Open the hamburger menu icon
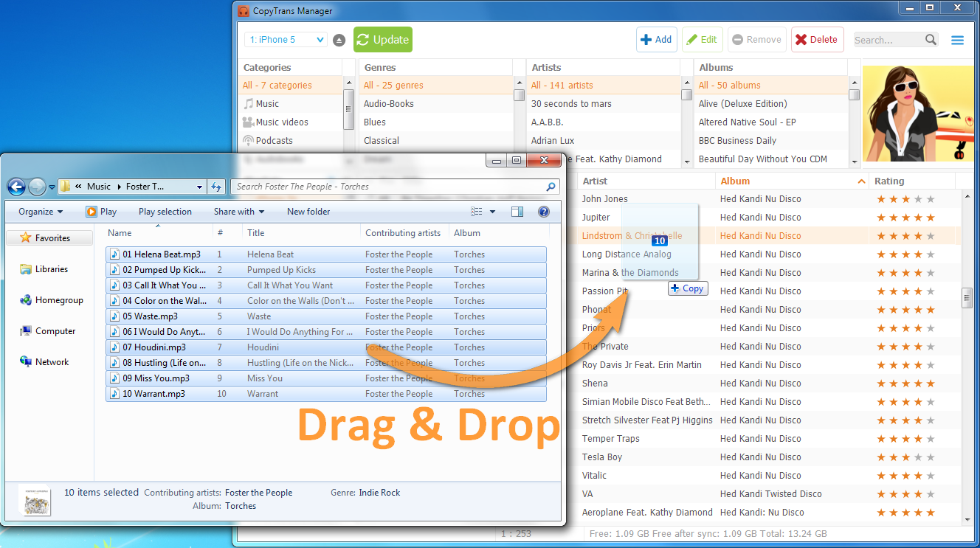 pos(957,40)
